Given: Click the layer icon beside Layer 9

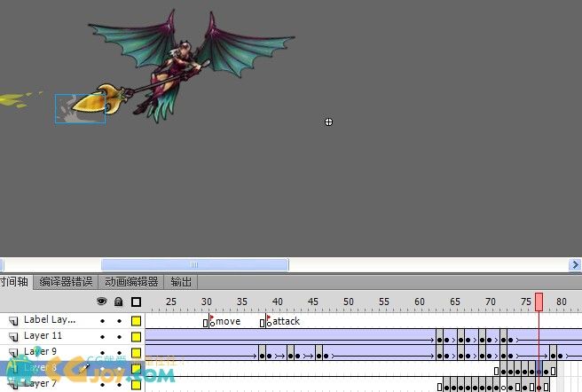Looking at the screenshot, I should [13, 352].
